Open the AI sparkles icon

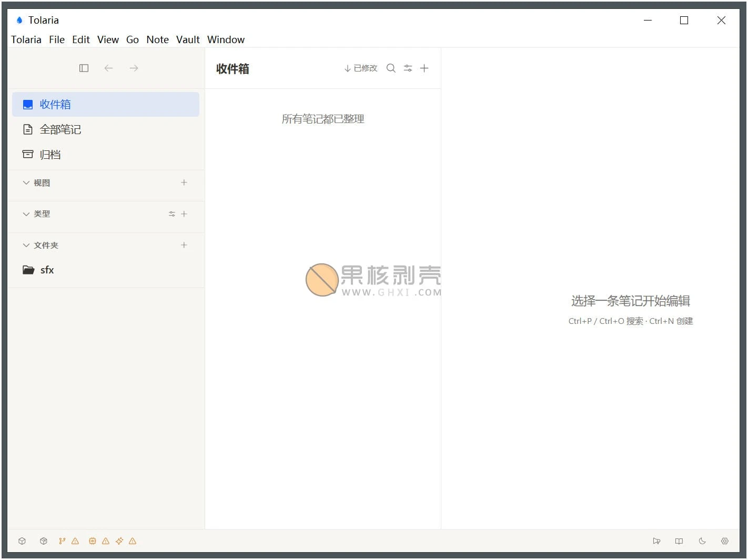pyautogui.click(x=119, y=541)
